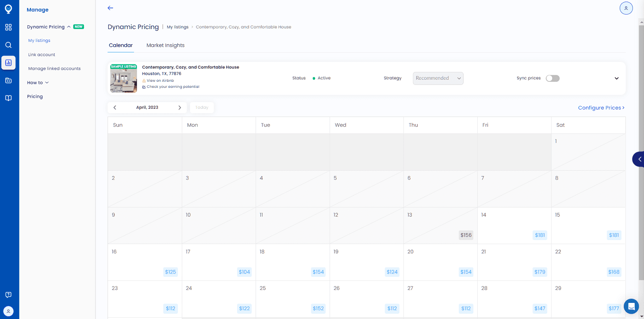The height and width of the screenshot is (319, 644).
Task: Click the back arrow at page top
Action: (x=110, y=8)
